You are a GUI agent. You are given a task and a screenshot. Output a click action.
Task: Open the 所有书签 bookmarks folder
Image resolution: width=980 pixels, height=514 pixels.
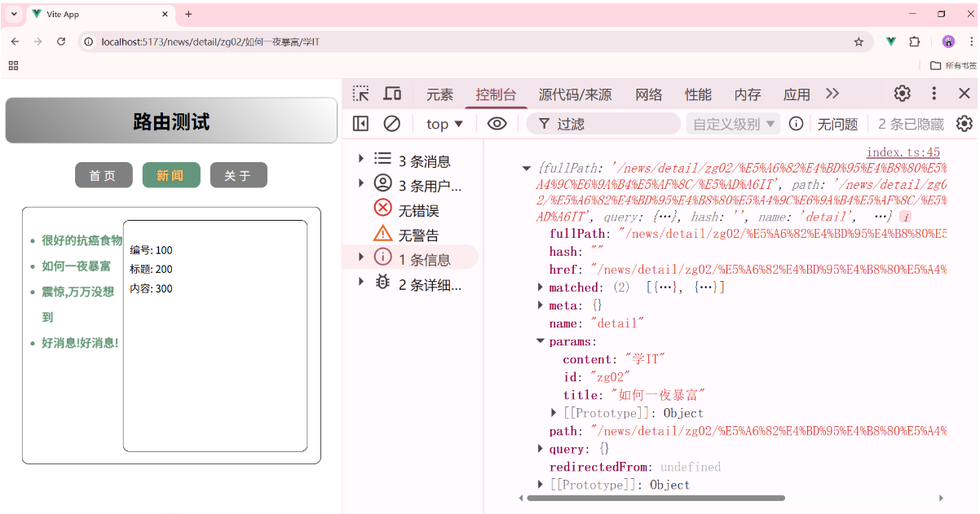[x=953, y=65]
